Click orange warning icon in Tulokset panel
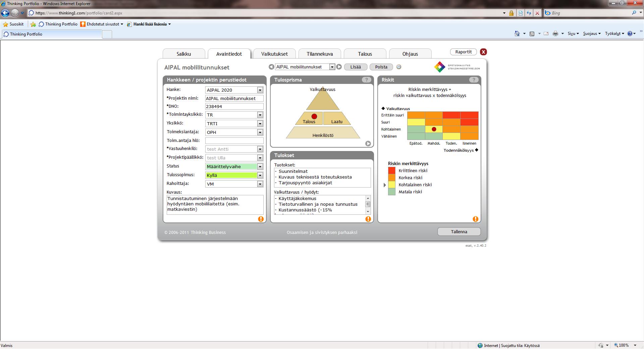 pyautogui.click(x=368, y=219)
